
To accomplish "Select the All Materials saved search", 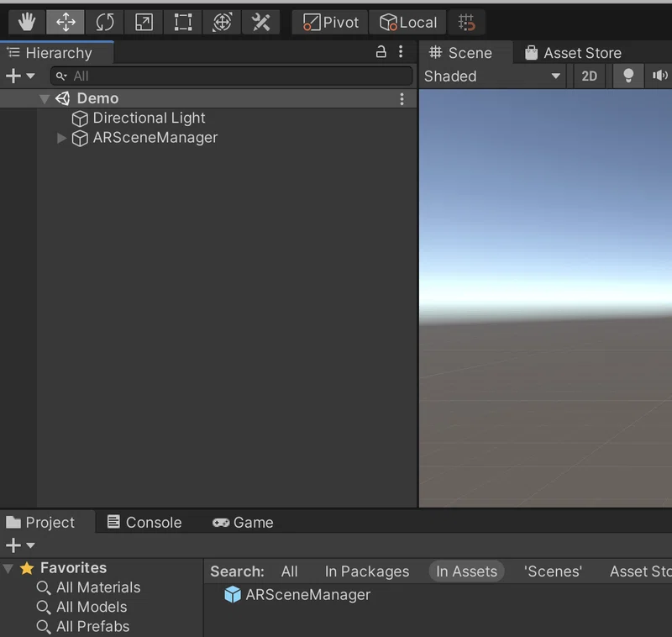I will pos(98,587).
